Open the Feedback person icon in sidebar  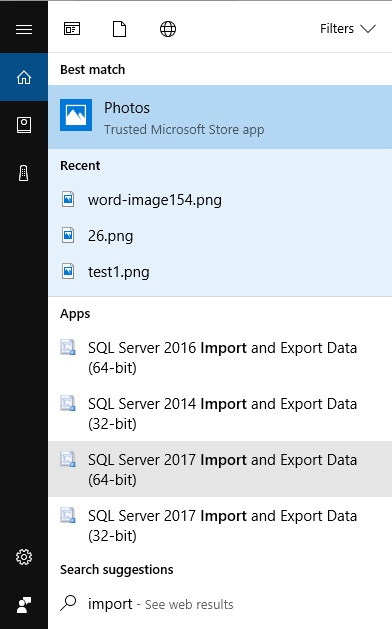pos(24,605)
